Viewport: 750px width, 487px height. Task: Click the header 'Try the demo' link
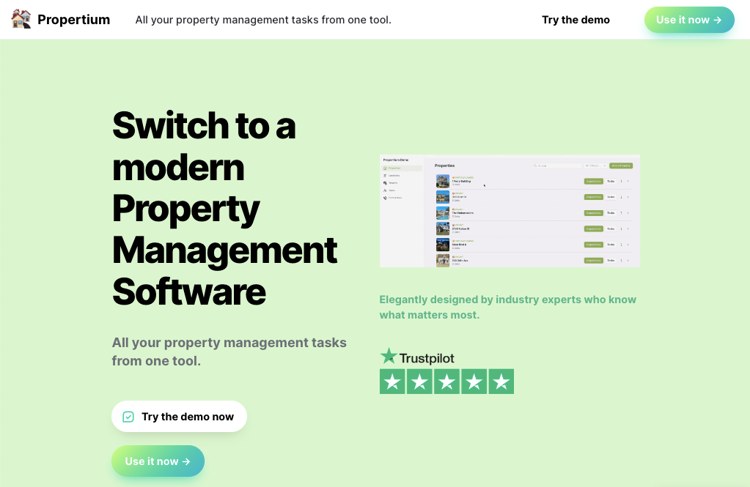pos(575,20)
